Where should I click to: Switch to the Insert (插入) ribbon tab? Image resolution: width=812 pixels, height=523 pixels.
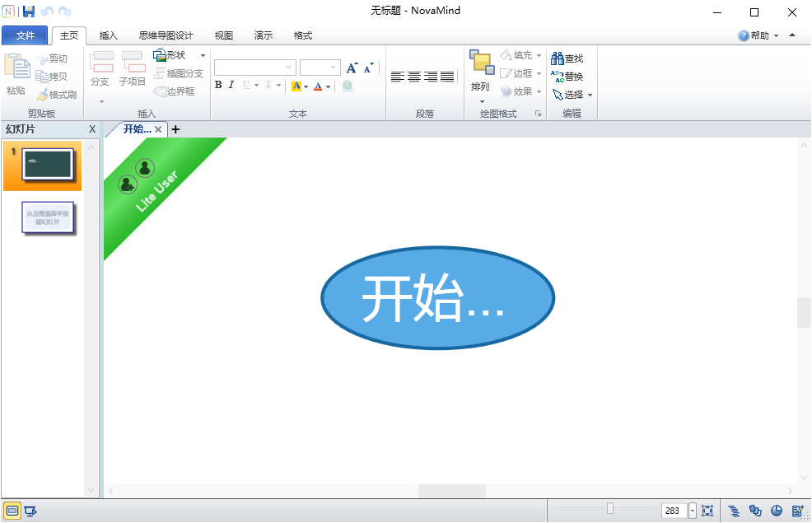pos(109,35)
